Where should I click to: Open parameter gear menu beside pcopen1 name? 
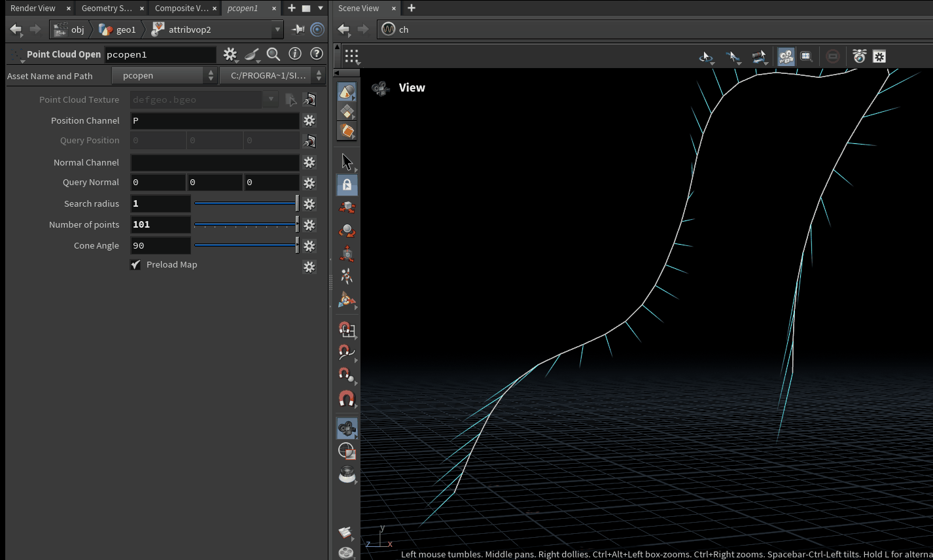(x=230, y=54)
